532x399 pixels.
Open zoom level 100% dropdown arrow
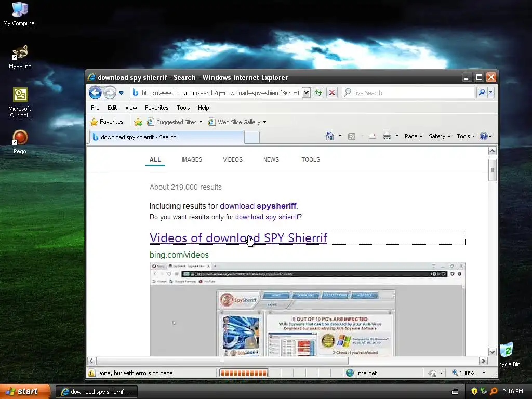tap(484, 373)
